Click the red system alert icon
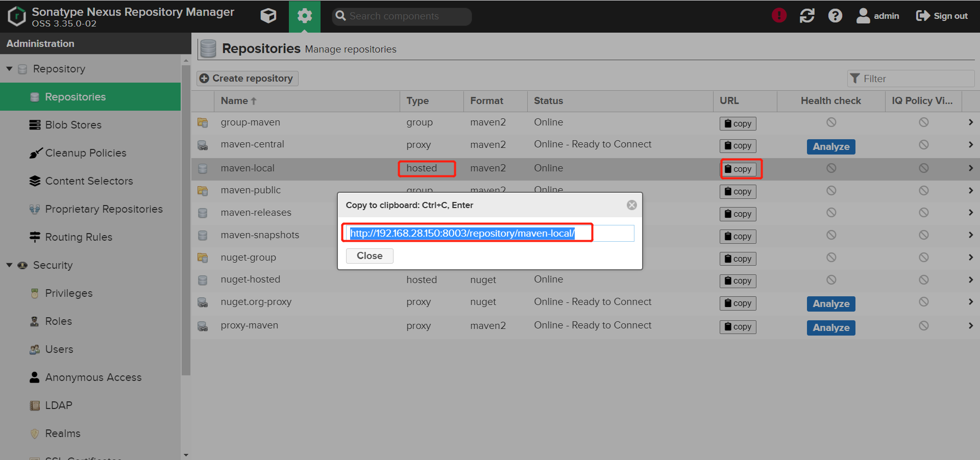Screen dimensions: 980x460 click(779, 16)
